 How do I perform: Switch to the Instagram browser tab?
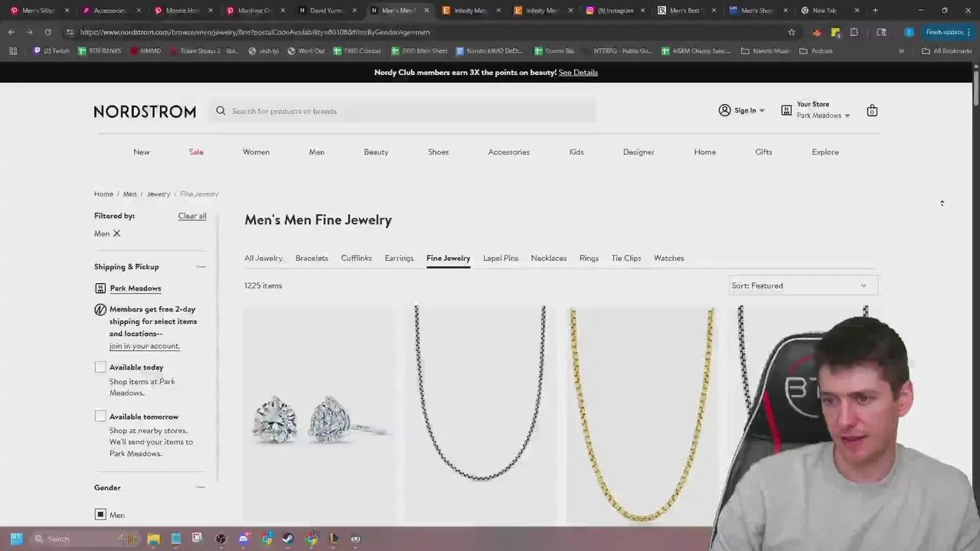614,11
